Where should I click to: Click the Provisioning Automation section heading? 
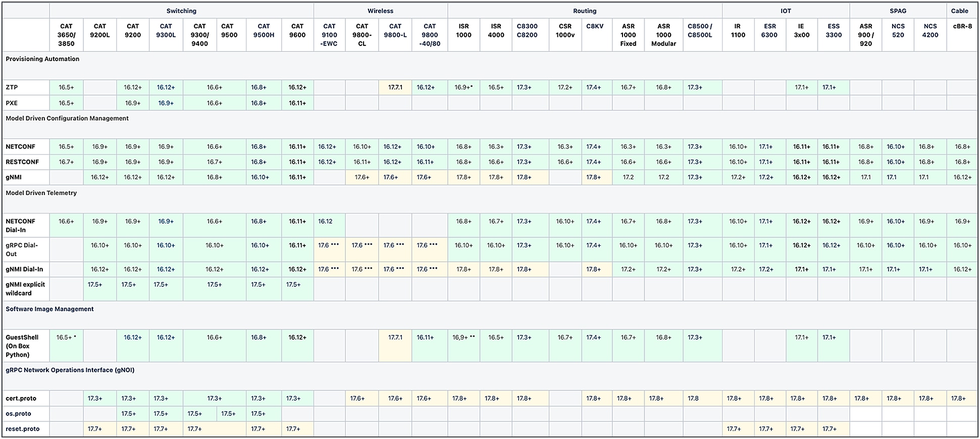[x=42, y=59]
